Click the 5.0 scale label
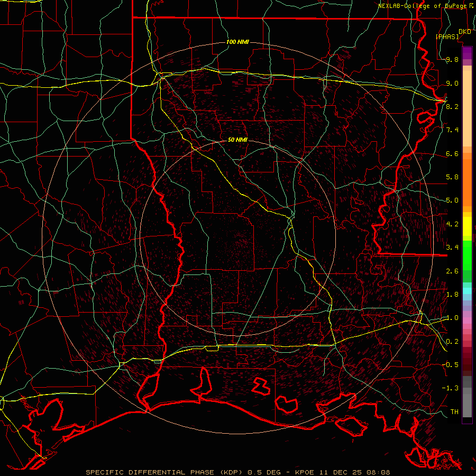 (x=452, y=200)
